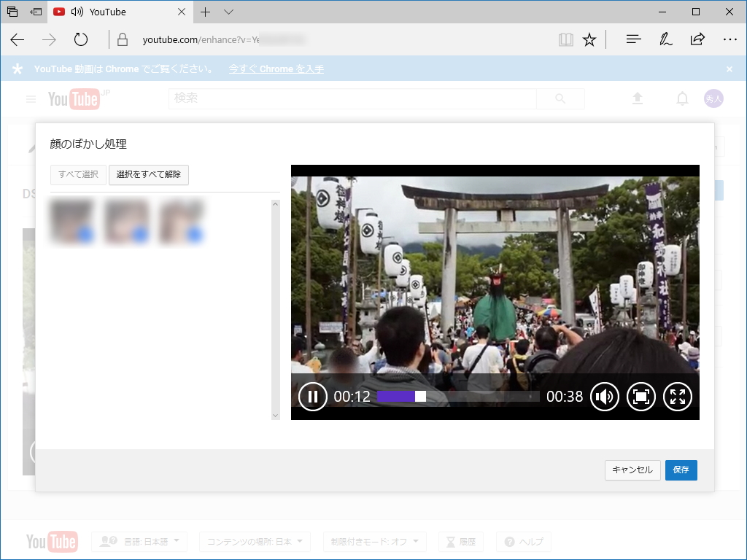Viewport: 747px width, 560px height.
Task: Switch the player to theater mode
Action: [x=641, y=397]
